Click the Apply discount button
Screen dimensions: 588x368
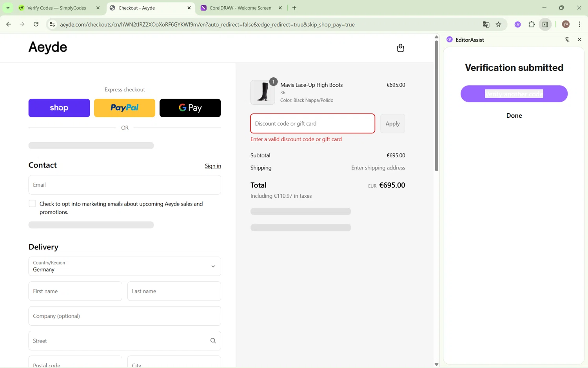[x=392, y=124]
